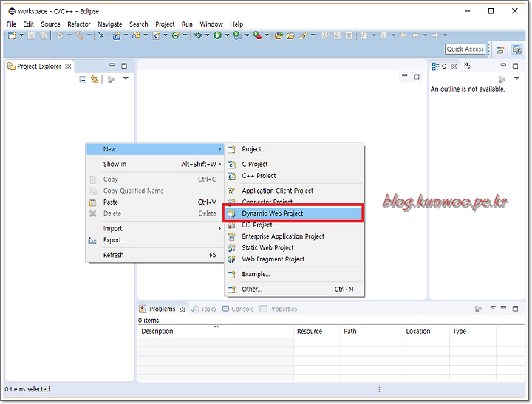Image resolution: width=532 pixels, height=404 pixels.
Task: Open the Problems view menu triangle
Action: click(493, 307)
